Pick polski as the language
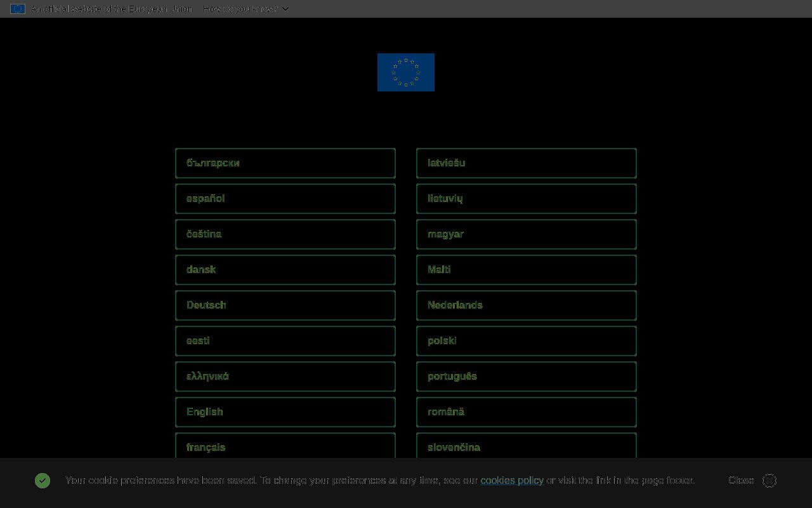This screenshot has width=812, height=508. tap(527, 341)
